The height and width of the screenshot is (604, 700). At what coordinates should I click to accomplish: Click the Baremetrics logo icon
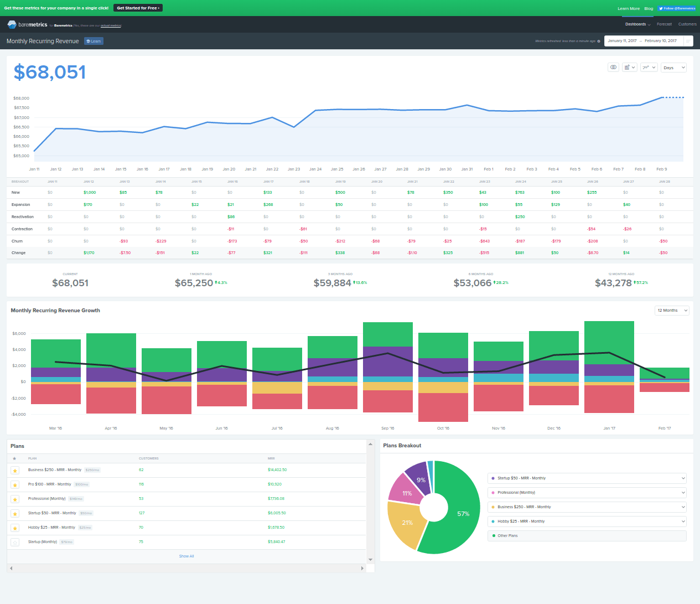(12, 24)
